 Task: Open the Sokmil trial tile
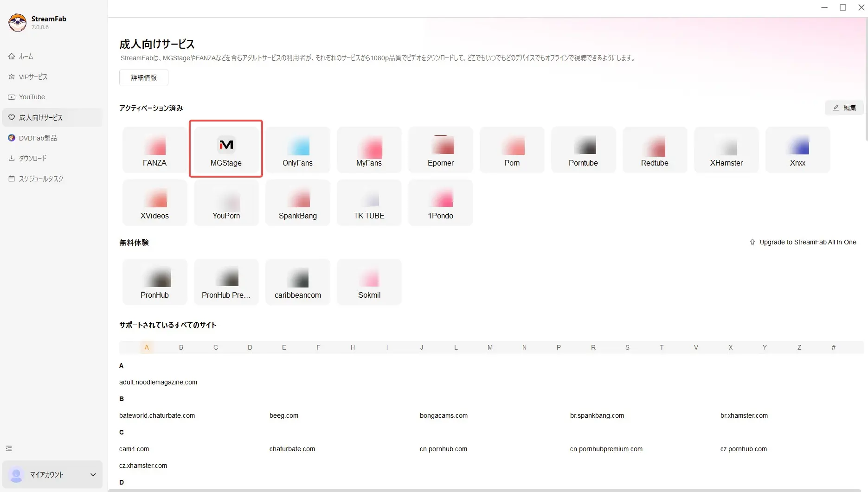tap(369, 282)
